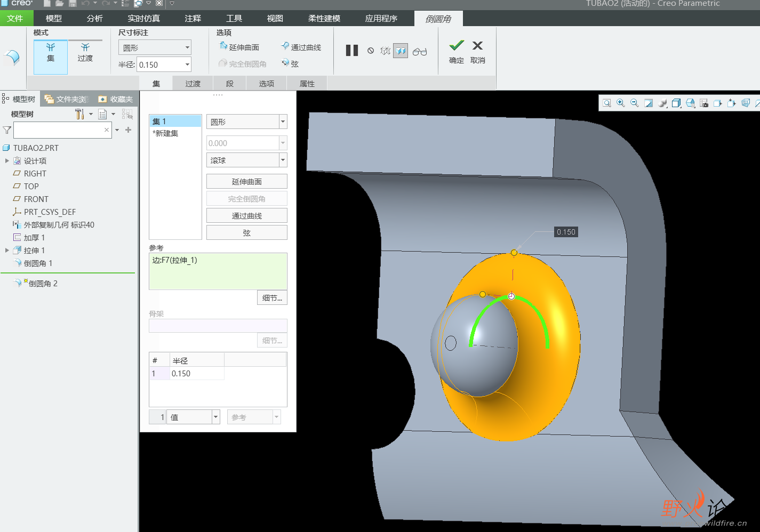The height and width of the screenshot is (532, 760).
Task: Click the pause feature icon
Action: point(352,51)
